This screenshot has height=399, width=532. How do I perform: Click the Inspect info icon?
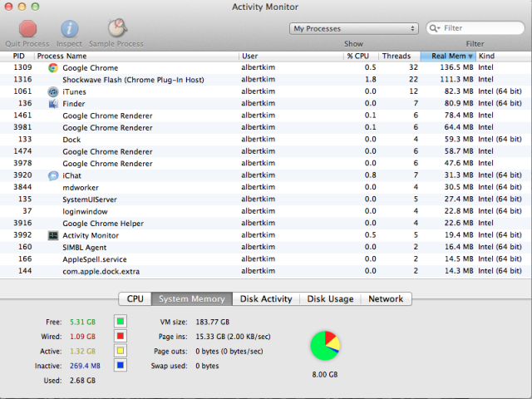(69, 28)
